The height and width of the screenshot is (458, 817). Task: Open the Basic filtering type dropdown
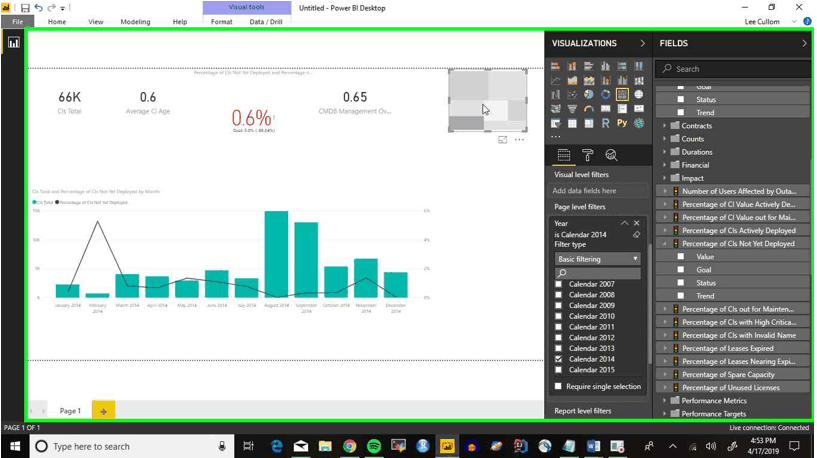[597, 259]
